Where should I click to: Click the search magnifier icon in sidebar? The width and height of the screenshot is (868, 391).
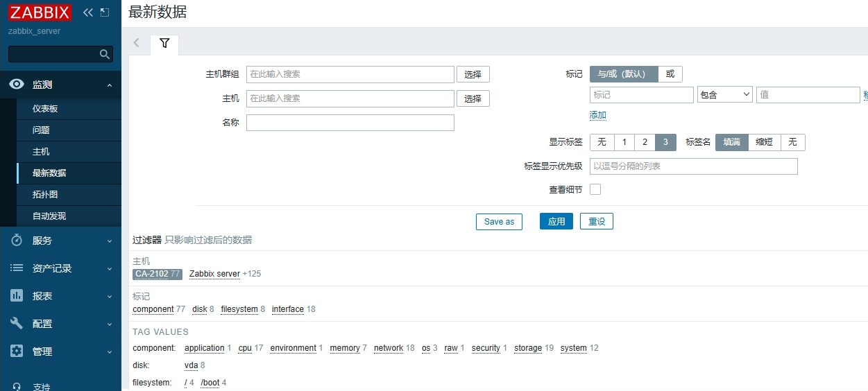point(105,54)
